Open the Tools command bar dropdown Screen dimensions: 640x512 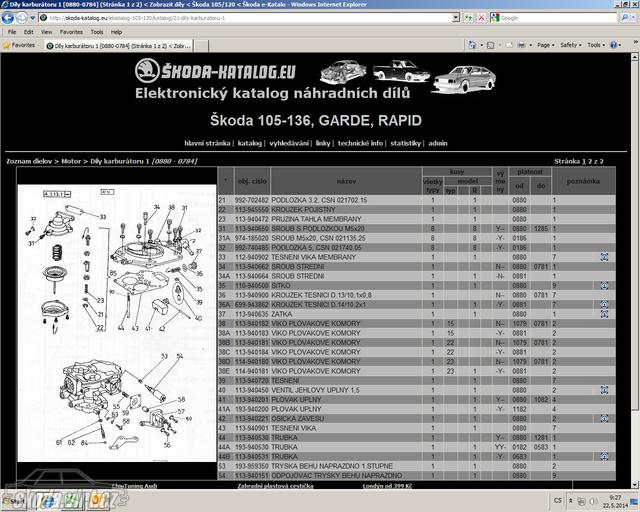click(x=596, y=45)
